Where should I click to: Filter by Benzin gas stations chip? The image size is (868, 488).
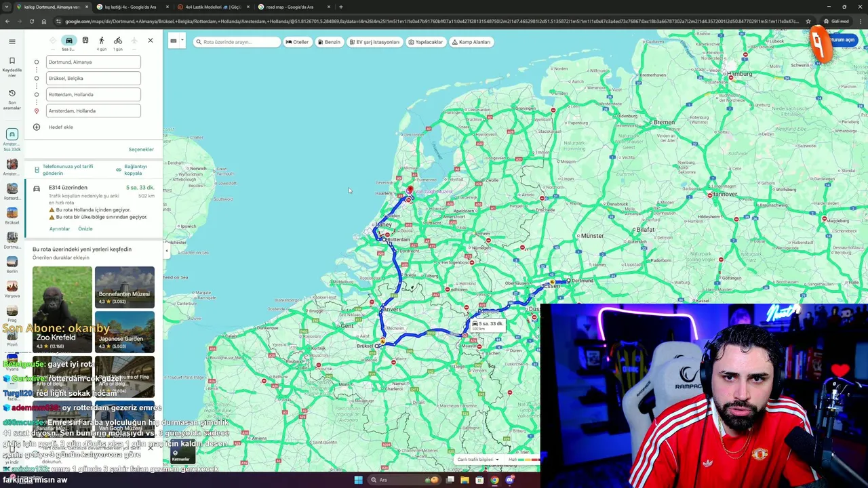(329, 42)
